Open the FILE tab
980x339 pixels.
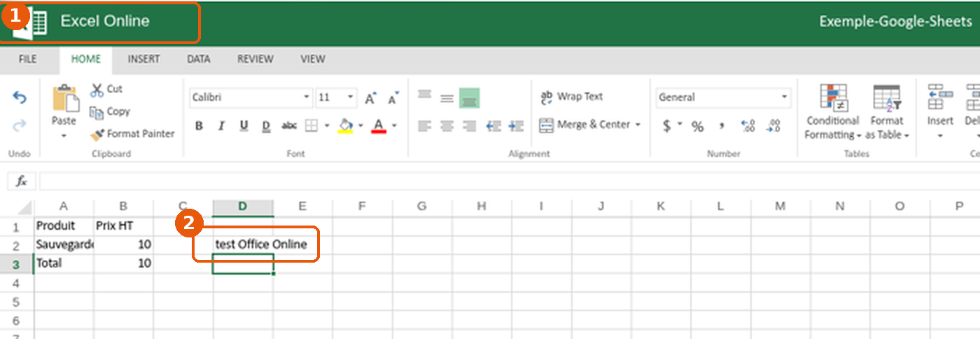pos(27,60)
